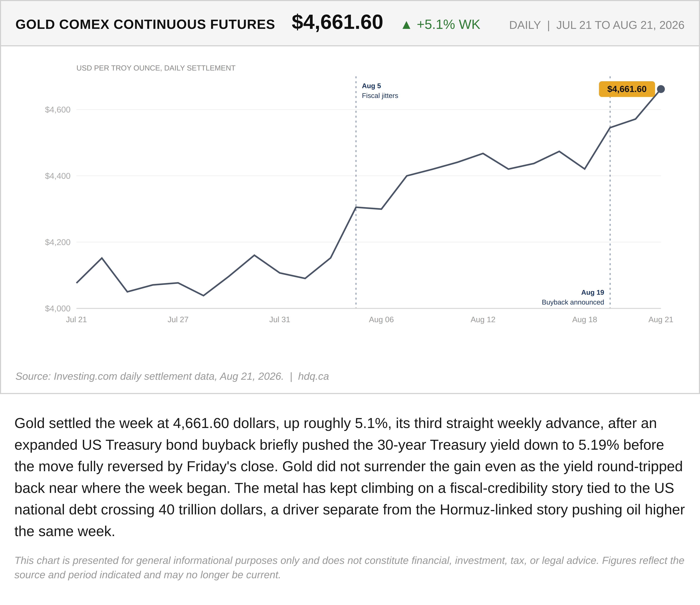Select the Jul 31 axis tick label
This screenshot has width=700, height=605.
[280, 320]
